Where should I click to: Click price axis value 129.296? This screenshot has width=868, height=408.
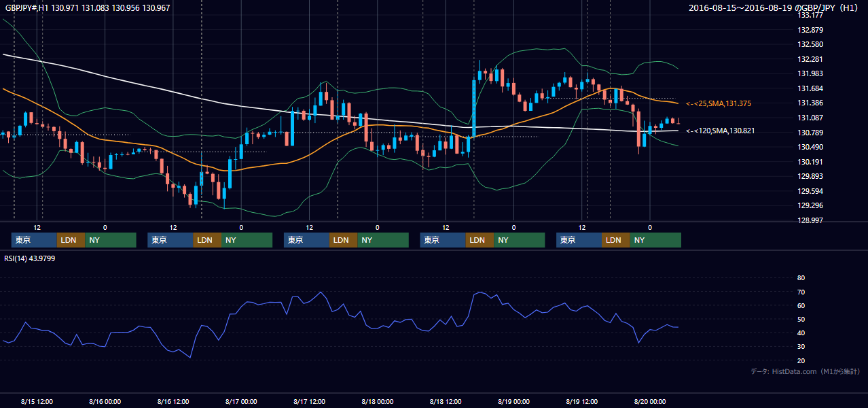[x=810, y=205]
